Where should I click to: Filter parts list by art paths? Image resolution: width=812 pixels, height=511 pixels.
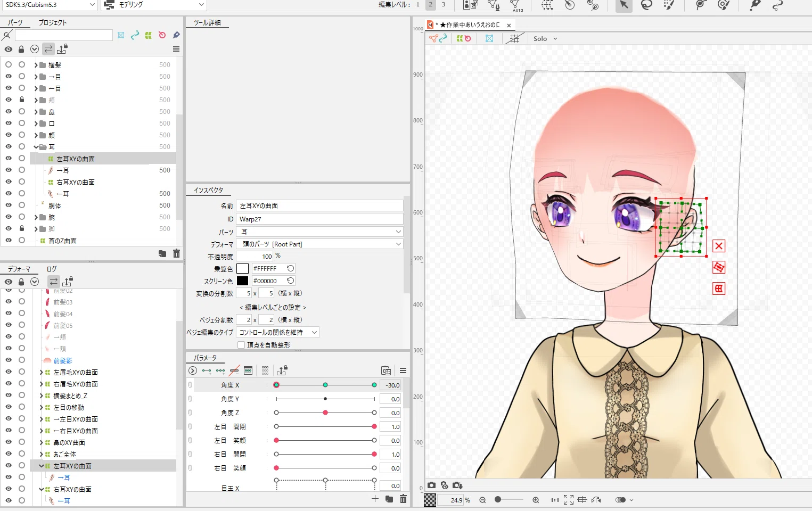coord(135,35)
